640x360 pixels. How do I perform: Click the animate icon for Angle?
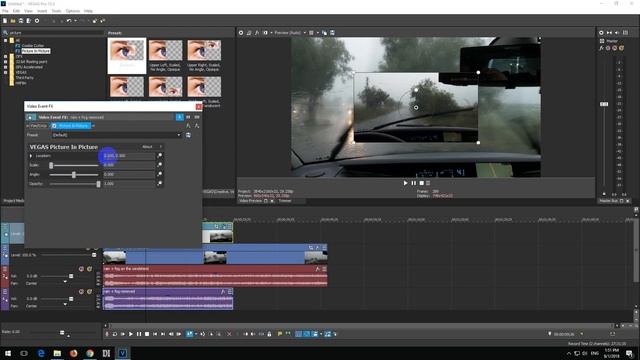[x=160, y=174]
